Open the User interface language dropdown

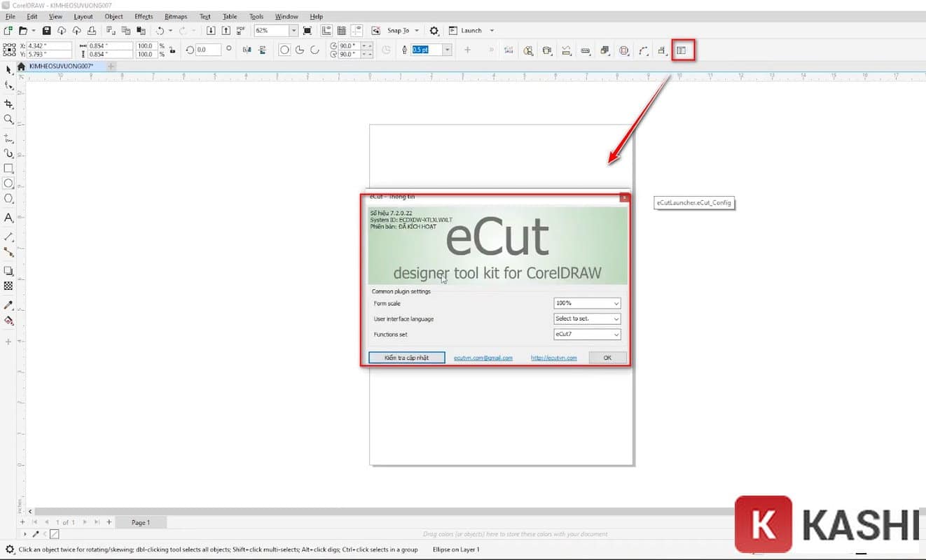(x=587, y=318)
